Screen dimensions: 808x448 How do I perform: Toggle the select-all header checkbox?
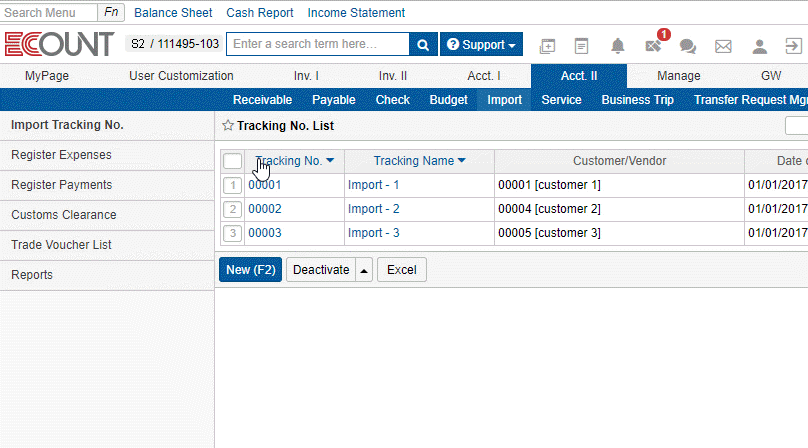[x=232, y=161]
